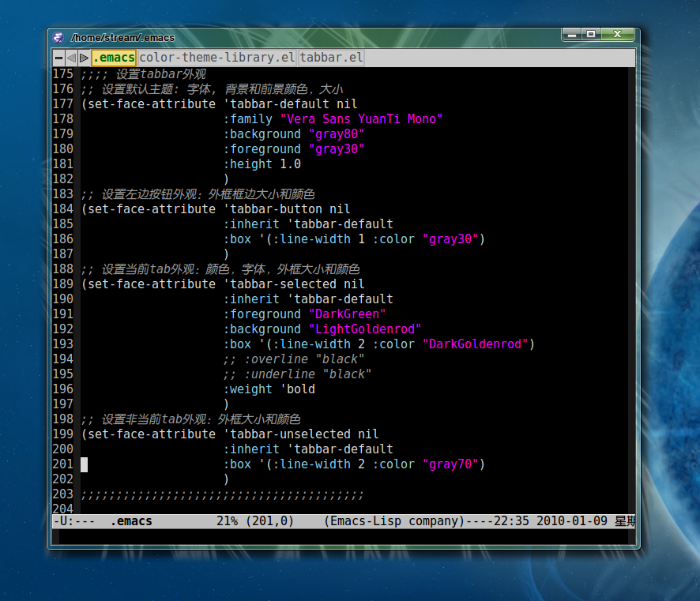The height and width of the screenshot is (601, 700).
Task: Maximize the Emacs window
Action: click(x=591, y=34)
